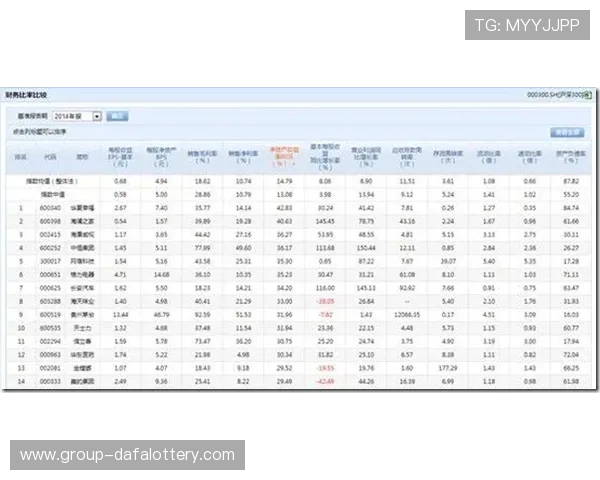This screenshot has width=600, height=480.
Task: Click inventory turnover value 177.29
Action: tap(448, 368)
